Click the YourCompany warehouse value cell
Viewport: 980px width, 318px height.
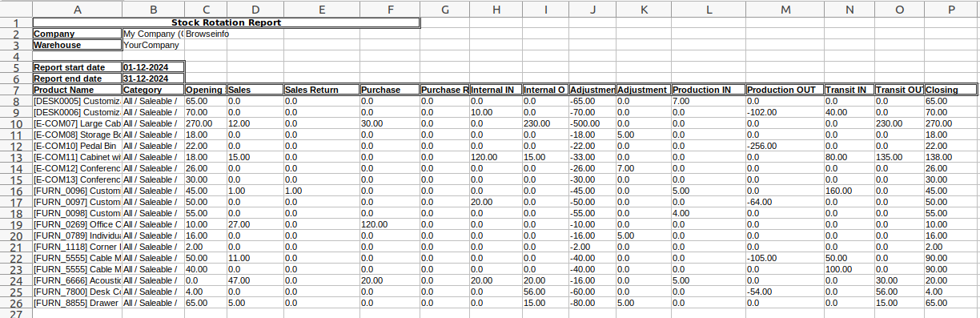coord(154,45)
